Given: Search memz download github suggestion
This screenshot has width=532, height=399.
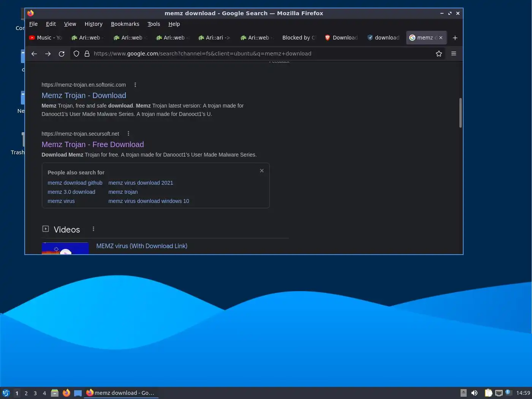Looking at the screenshot, I should (75, 183).
